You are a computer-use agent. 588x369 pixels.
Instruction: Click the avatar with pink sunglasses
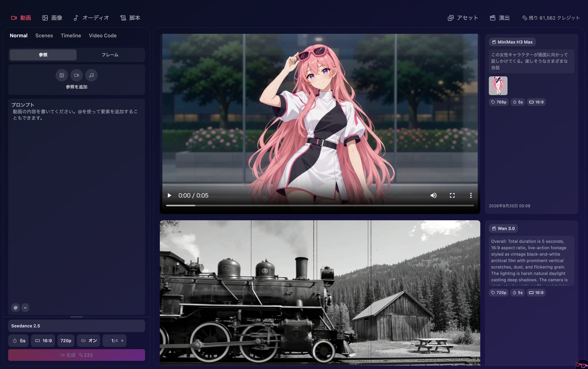[x=582, y=364]
